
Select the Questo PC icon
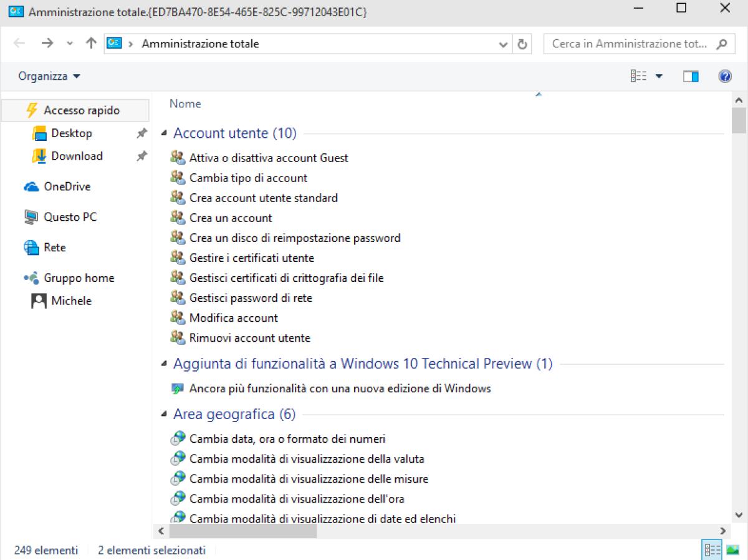[31, 217]
